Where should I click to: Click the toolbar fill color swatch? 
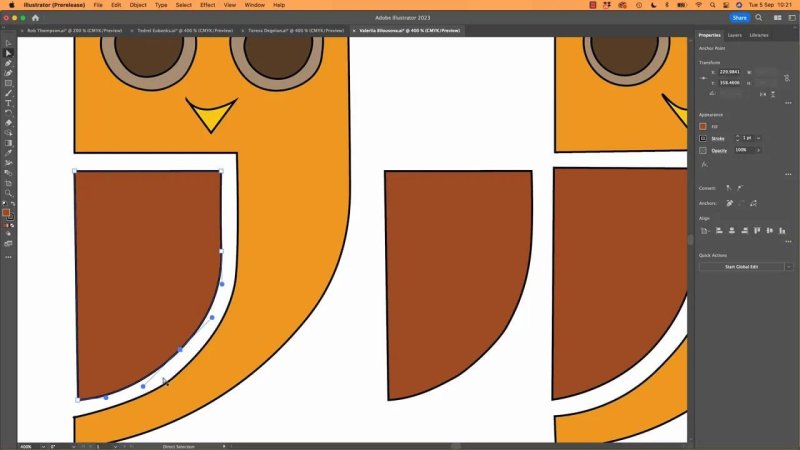(x=6, y=212)
